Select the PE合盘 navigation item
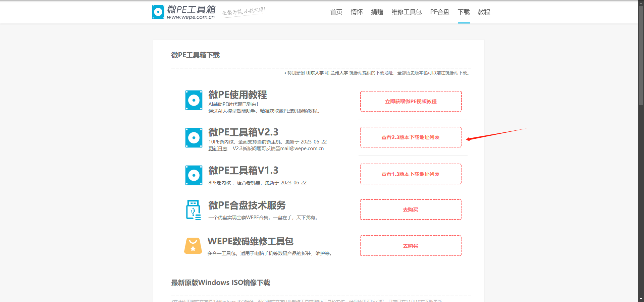The height and width of the screenshot is (302, 644). pos(440,12)
